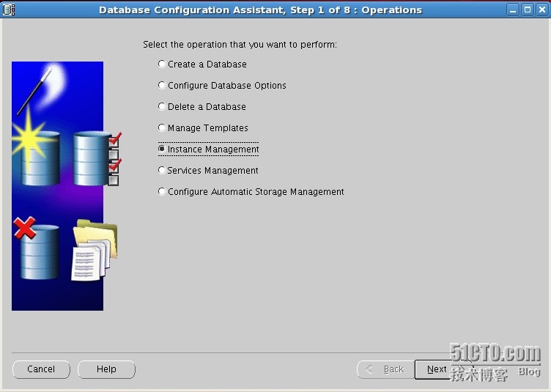Close the Database Configuration Assistant window
The height and width of the screenshot is (392, 551).
point(542,10)
